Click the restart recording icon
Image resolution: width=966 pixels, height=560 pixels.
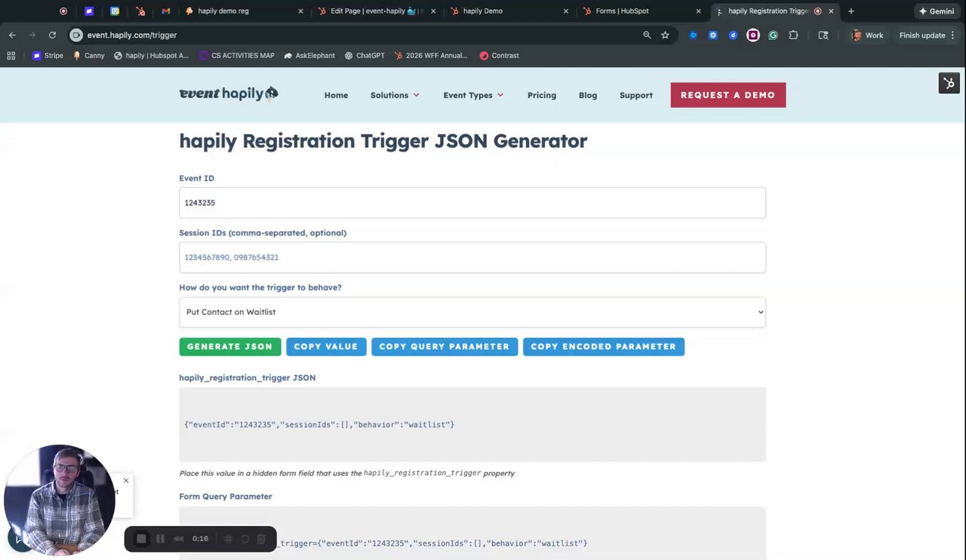[x=245, y=539]
